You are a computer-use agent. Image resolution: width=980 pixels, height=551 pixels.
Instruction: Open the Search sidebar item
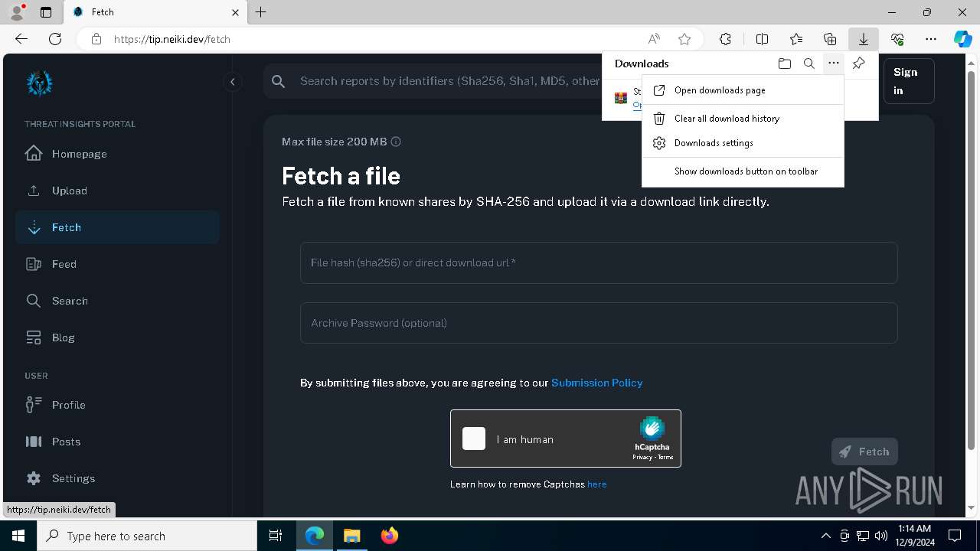coord(117,301)
